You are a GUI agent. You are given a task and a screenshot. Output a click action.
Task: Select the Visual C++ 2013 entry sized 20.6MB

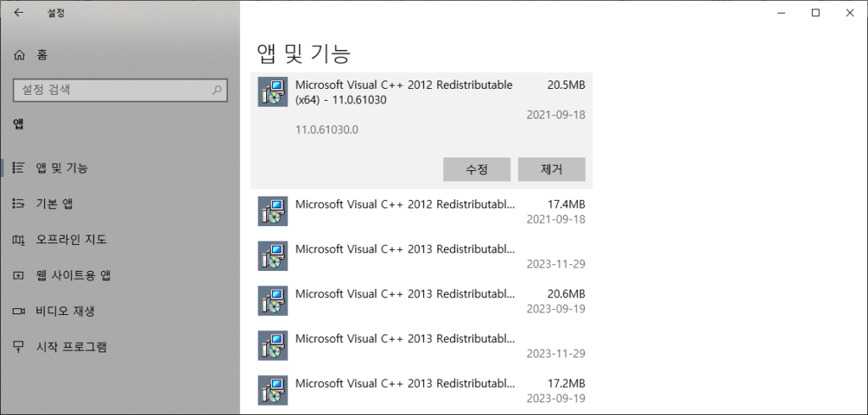(421, 301)
